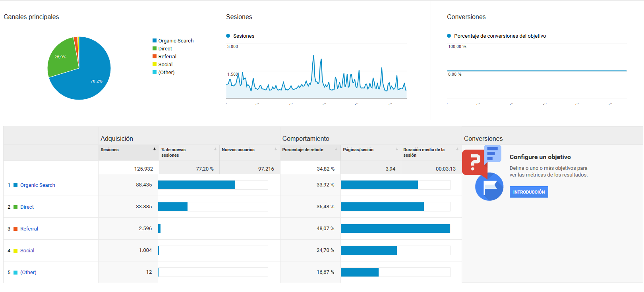Click the Referral legend swatch in pie chart
The height and width of the screenshot is (292, 644).
coord(155,56)
